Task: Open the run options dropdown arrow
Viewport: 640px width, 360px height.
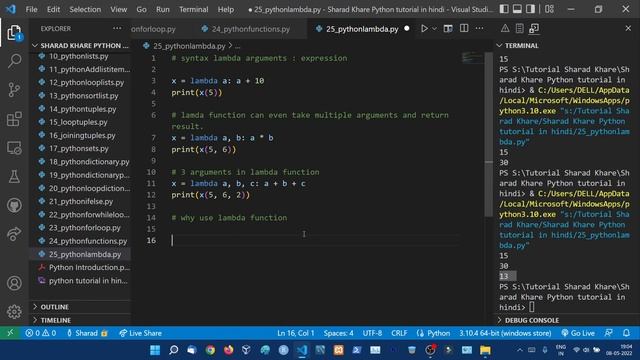Action: click(434, 29)
